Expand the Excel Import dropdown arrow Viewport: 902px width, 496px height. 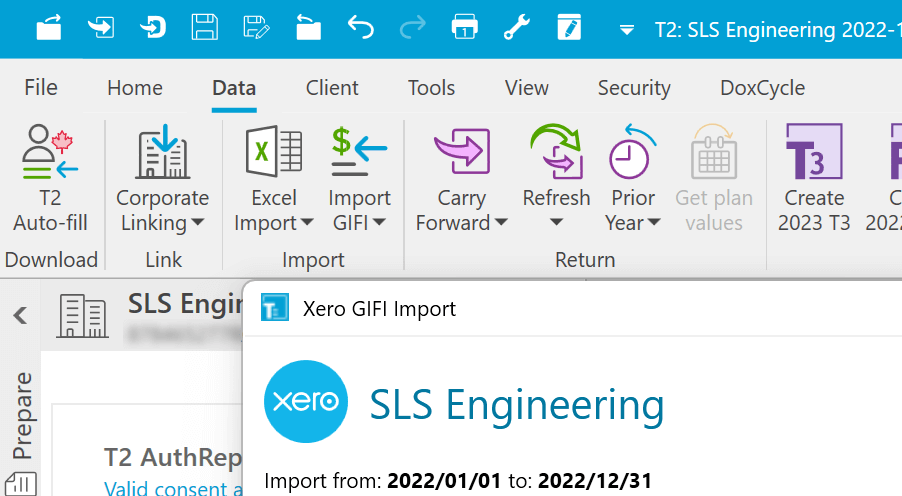coord(307,222)
